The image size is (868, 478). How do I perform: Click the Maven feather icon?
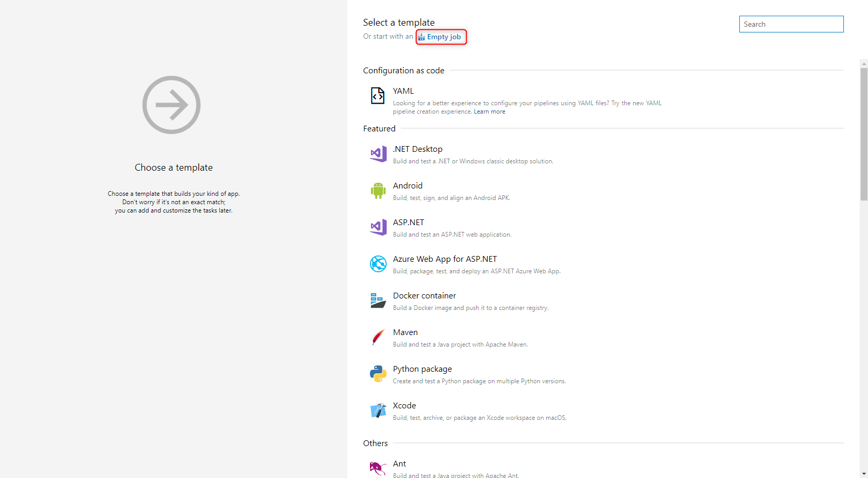point(378,337)
